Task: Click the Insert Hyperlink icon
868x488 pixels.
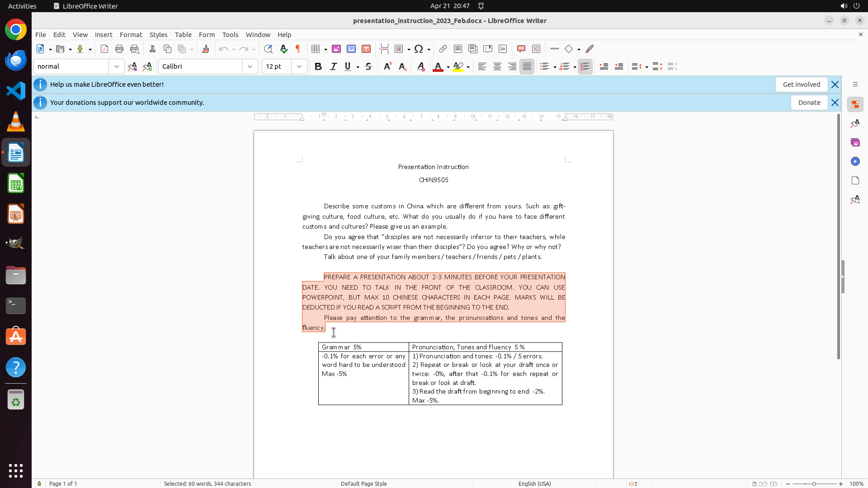Action: (x=443, y=49)
